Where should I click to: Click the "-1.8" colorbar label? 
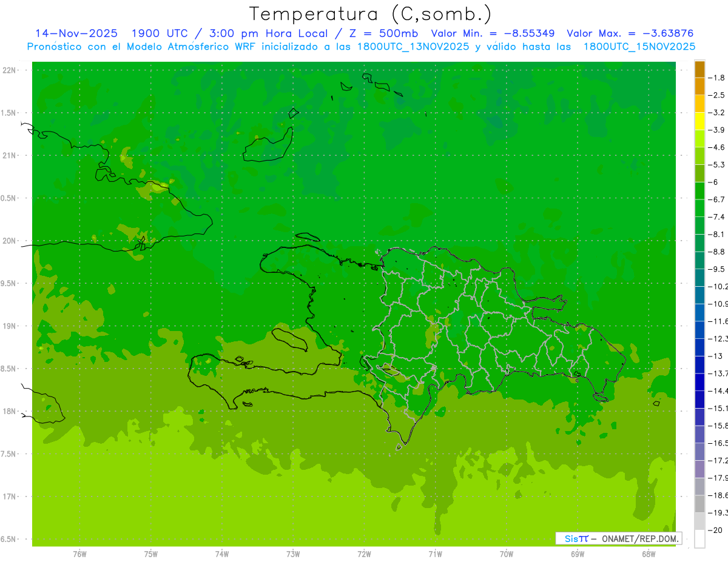(x=717, y=78)
